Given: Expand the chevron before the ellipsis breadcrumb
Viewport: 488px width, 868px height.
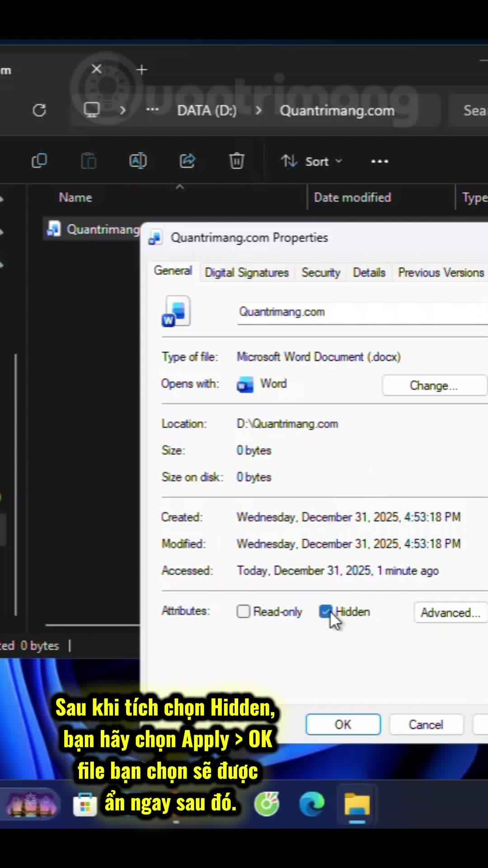Looking at the screenshot, I should pyautogui.click(x=122, y=110).
